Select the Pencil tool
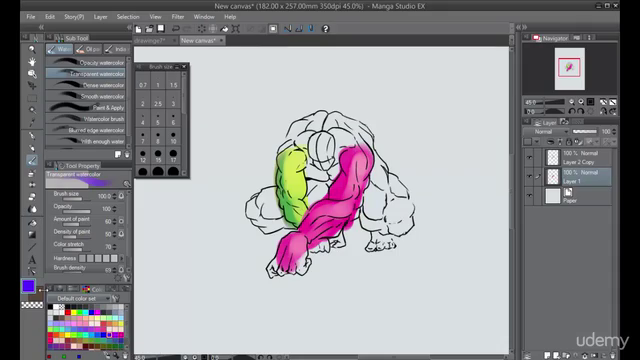 coord(32,148)
